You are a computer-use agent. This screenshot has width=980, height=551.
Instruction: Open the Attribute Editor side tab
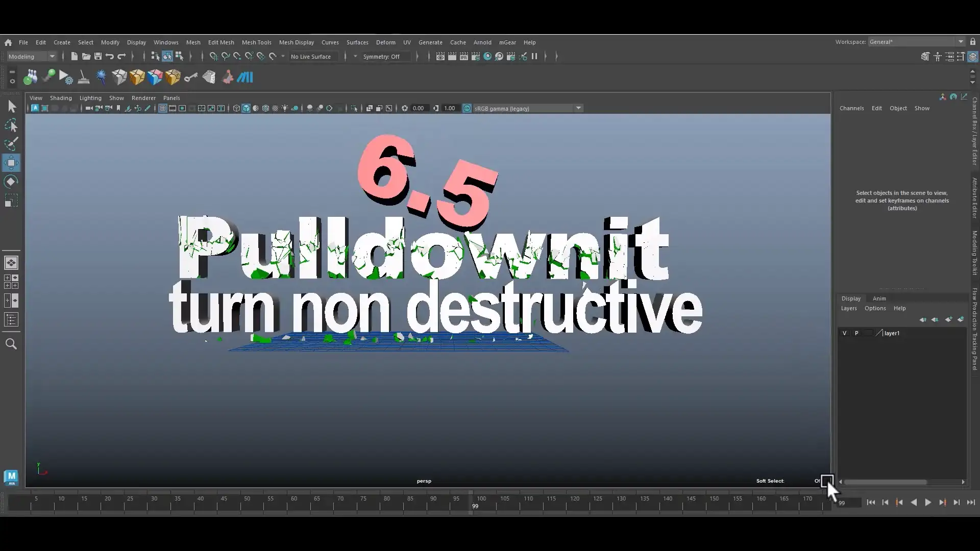[974, 198]
